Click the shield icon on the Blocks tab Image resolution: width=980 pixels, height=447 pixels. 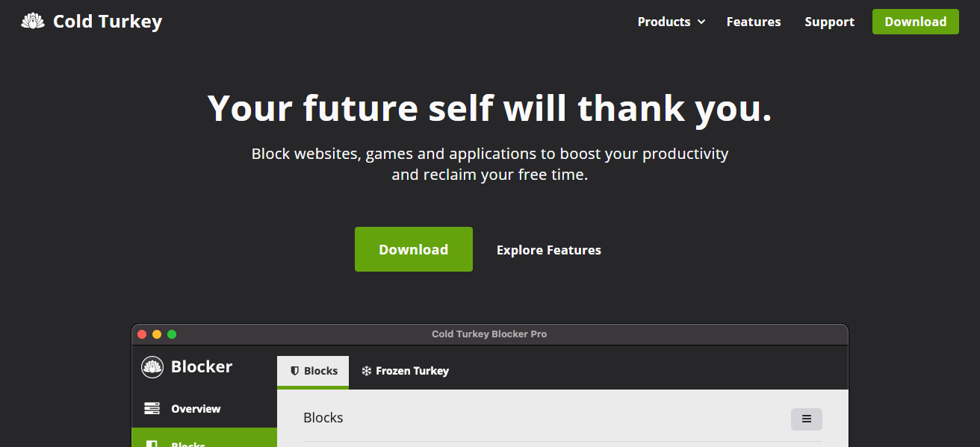295,371
